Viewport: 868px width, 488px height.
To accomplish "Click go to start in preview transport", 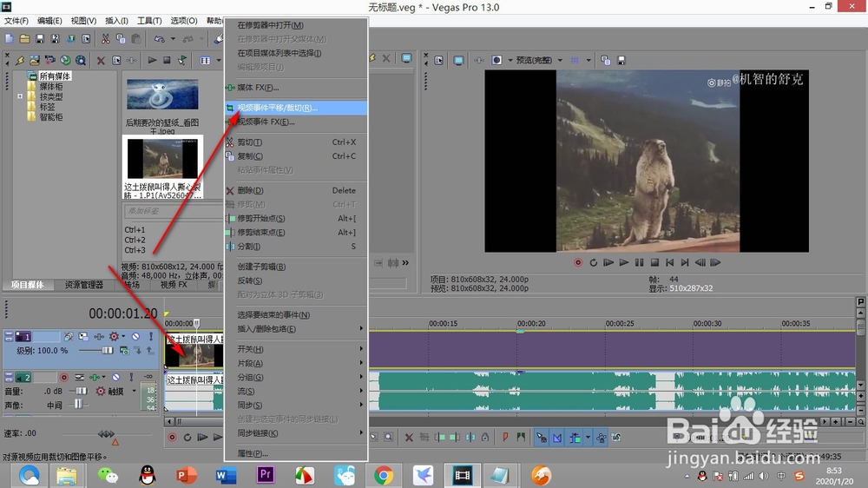I will [670, 262].
